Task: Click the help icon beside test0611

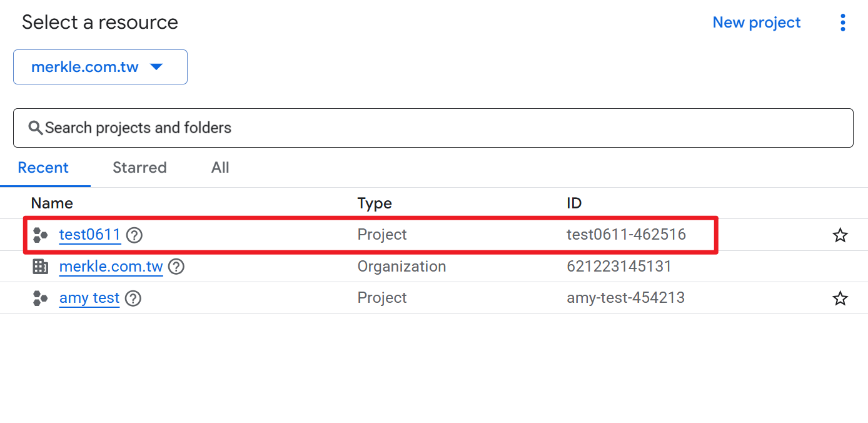Action: point(134,235)
